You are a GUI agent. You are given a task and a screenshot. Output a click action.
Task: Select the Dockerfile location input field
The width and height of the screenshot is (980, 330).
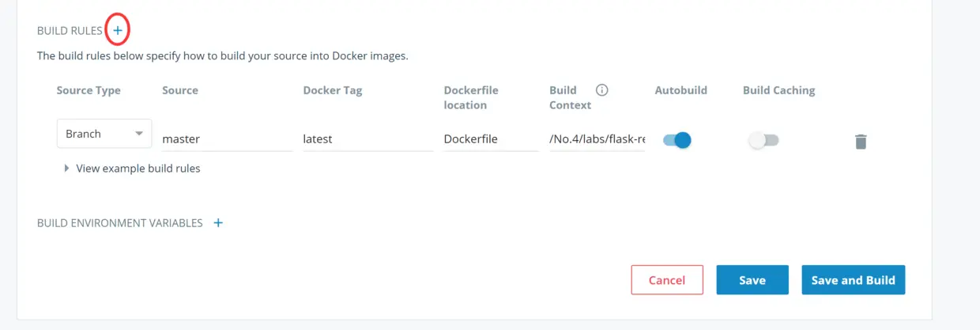pos(490,139)
